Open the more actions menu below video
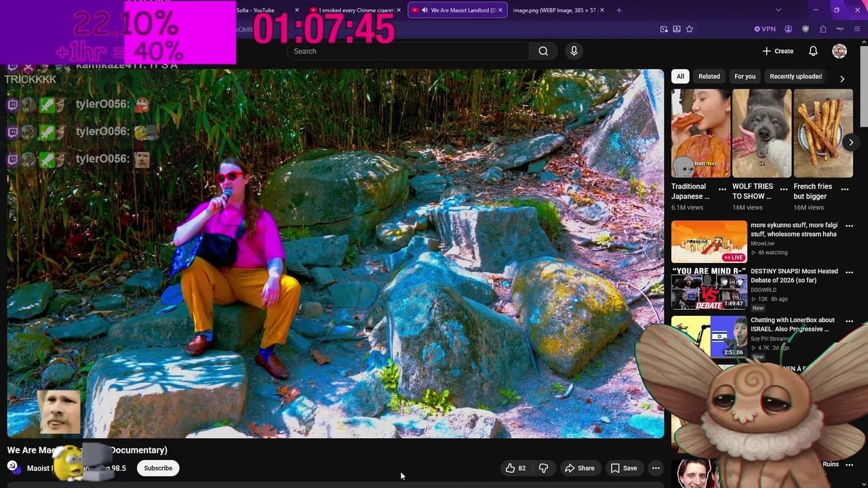Viewport: 868px width, 488px height. tap(656, 468)
